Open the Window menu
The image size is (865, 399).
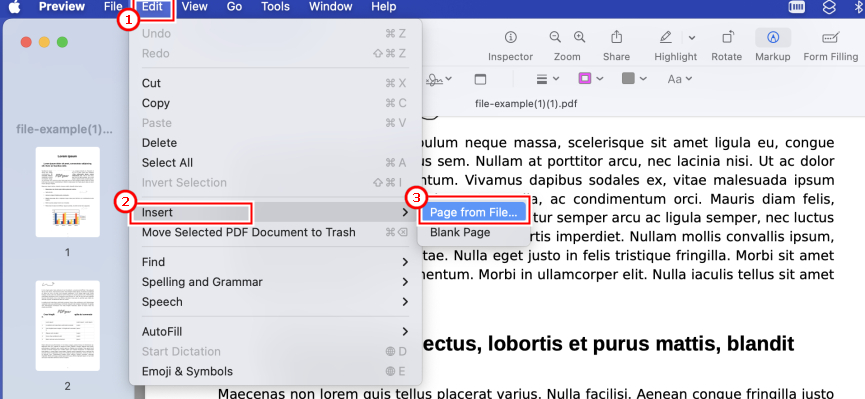(x=330, y=7)
